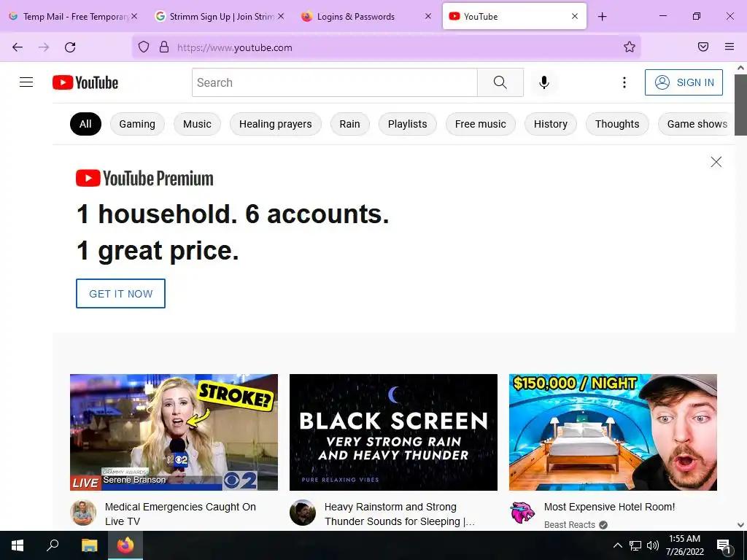Open Windows taskbar search
The height and width of the screenshot is (560, 747).
(53, 545)
